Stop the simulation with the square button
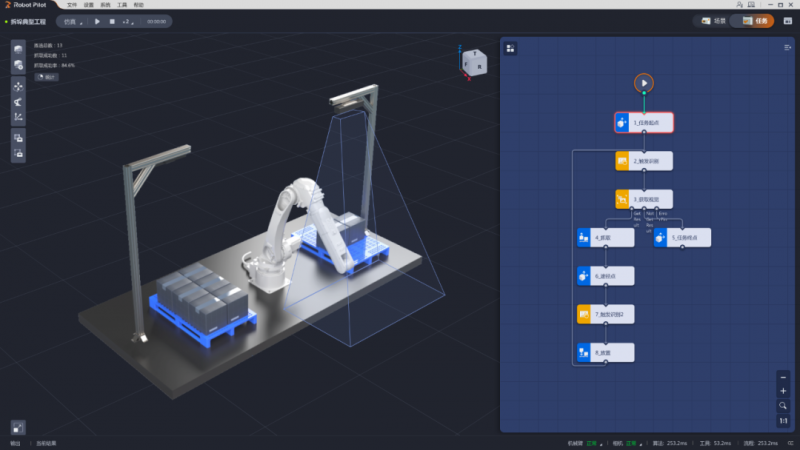 click(112, 21)
